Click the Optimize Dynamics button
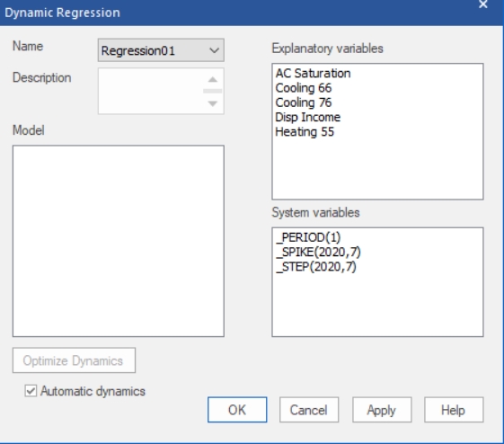504x444 pixels. [74, 360]
